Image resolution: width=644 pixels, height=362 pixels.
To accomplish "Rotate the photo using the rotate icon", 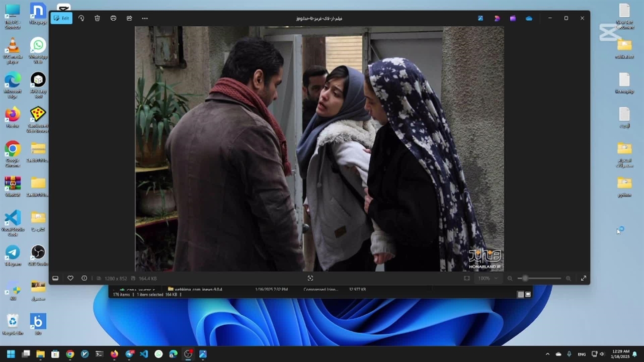I will pyautogui.click(x=81, y=18).
